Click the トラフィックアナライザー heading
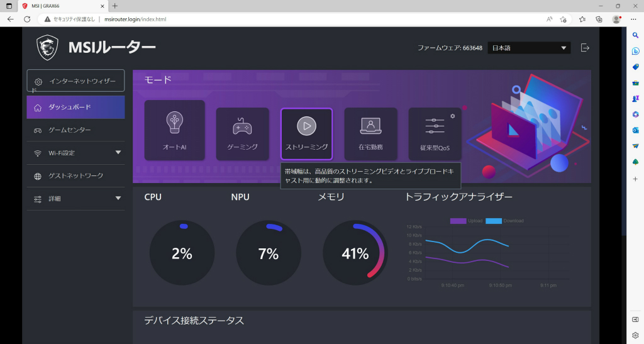The height and width of the screenshot is (344, 644). pyautogui.click(x=458, y=197)
